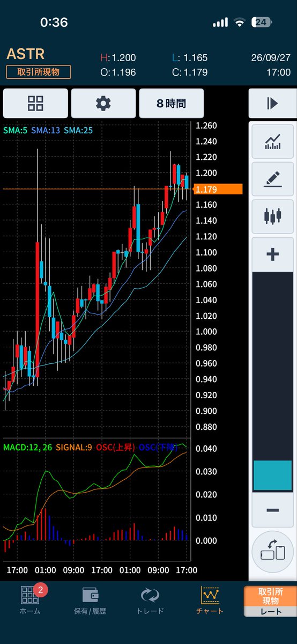
Task: Tap the SMA:13 indicator label
Action: point(47,130)
